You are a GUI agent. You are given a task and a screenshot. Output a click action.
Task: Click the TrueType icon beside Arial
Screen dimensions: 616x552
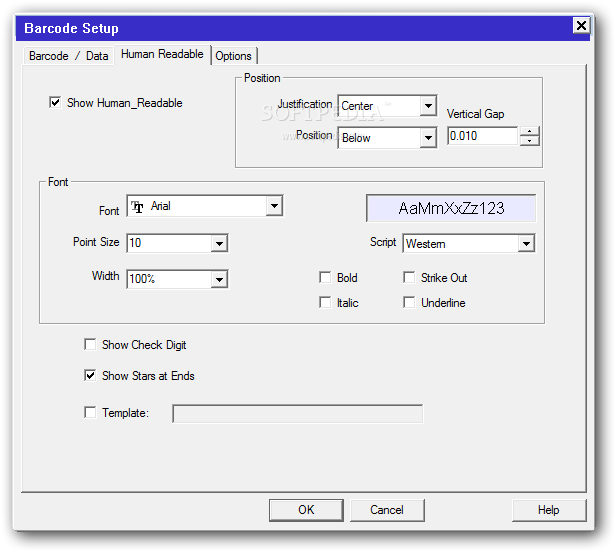coord(137,206)
